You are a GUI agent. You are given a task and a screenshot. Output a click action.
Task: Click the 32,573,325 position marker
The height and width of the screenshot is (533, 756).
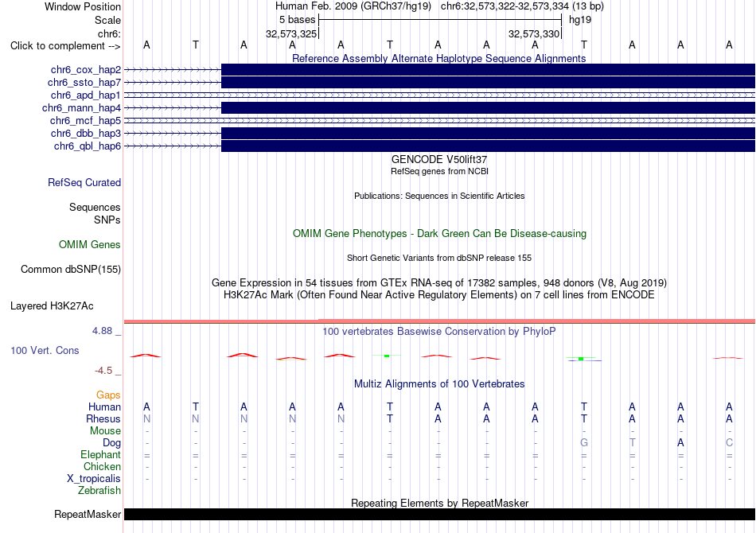[x=291, y=33]
